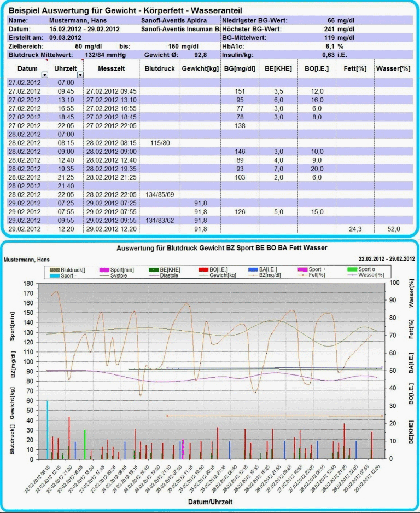The image size is (420, 513).
Task: Select the Blutdruck column header
Action: [x=160, y=70]
